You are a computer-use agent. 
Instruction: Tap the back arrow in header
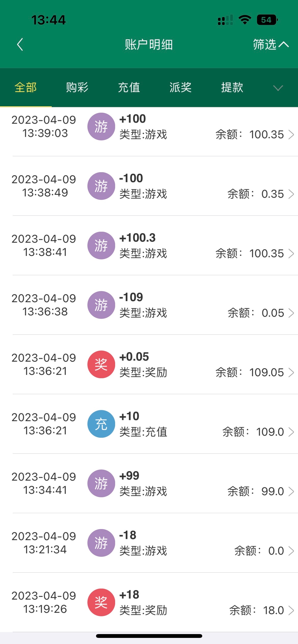click(x=20, y=45)
